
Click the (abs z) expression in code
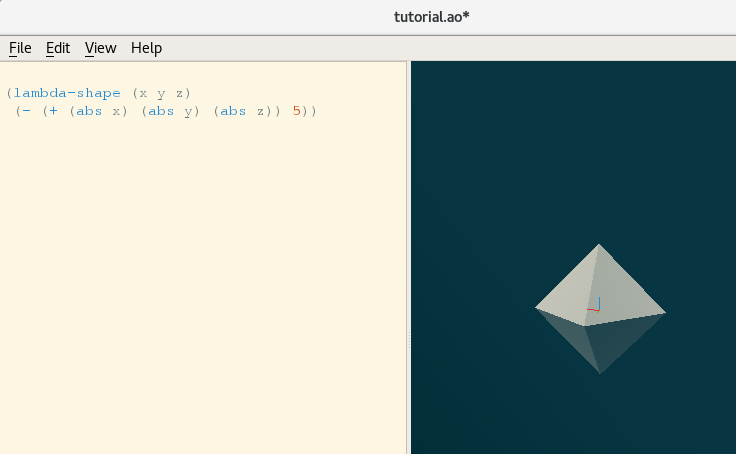[x=244, y=111]
